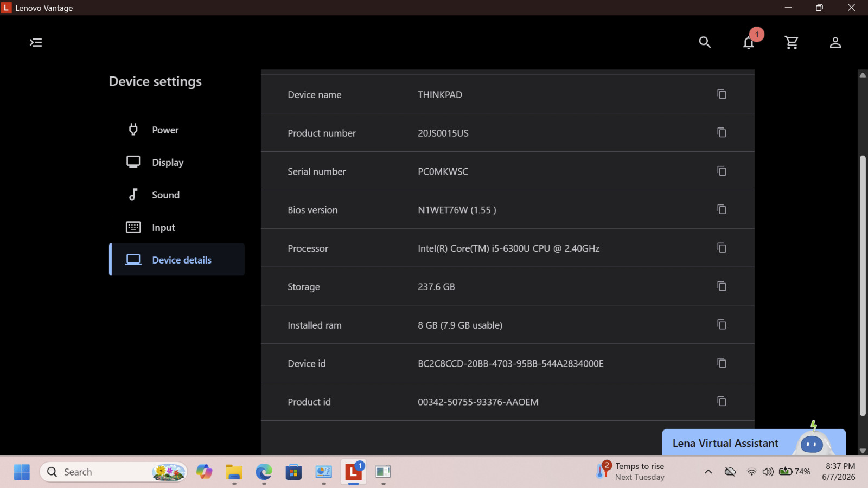Open Copilot from the taskbar

pyautogui.click(x=205, y=472)
